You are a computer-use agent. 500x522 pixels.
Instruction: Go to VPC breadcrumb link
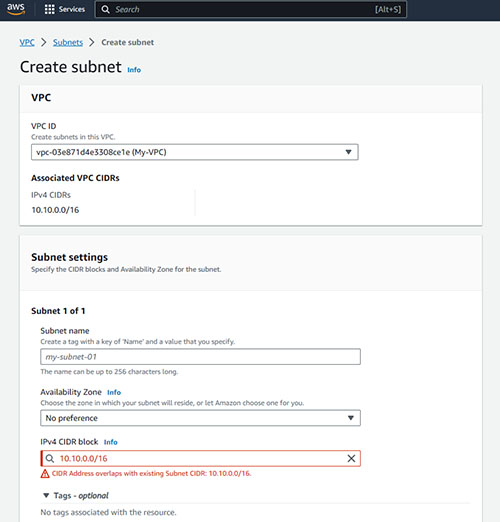(27, 42)
